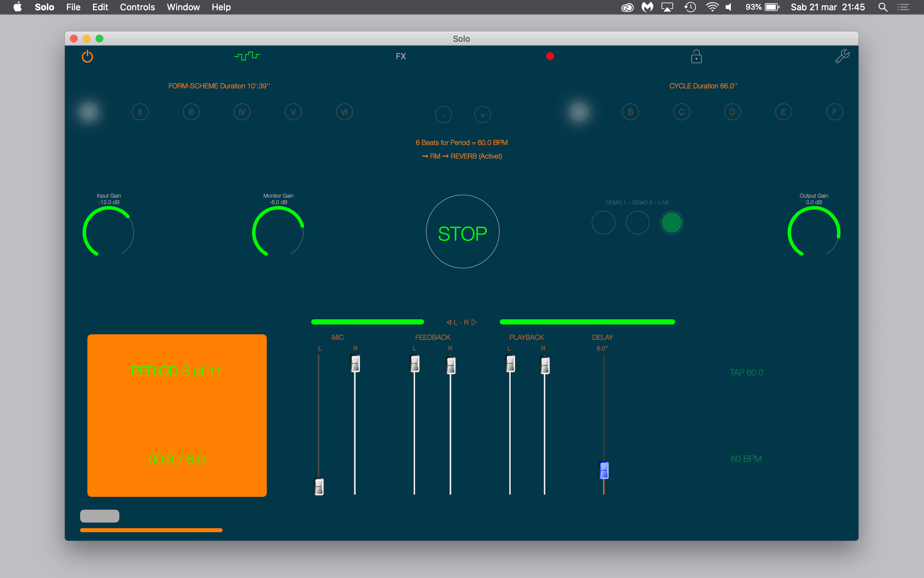Click the Output Gain knob

coord(814,232)
